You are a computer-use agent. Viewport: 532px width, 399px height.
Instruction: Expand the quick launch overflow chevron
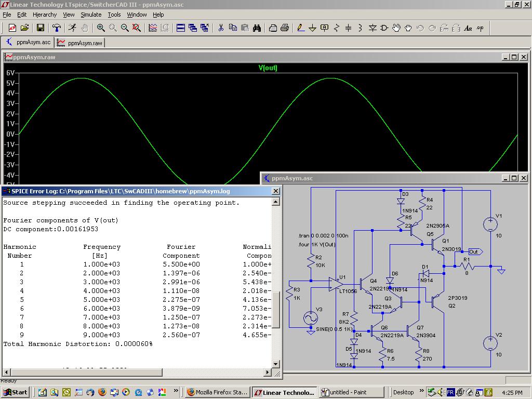coord(176,391)
